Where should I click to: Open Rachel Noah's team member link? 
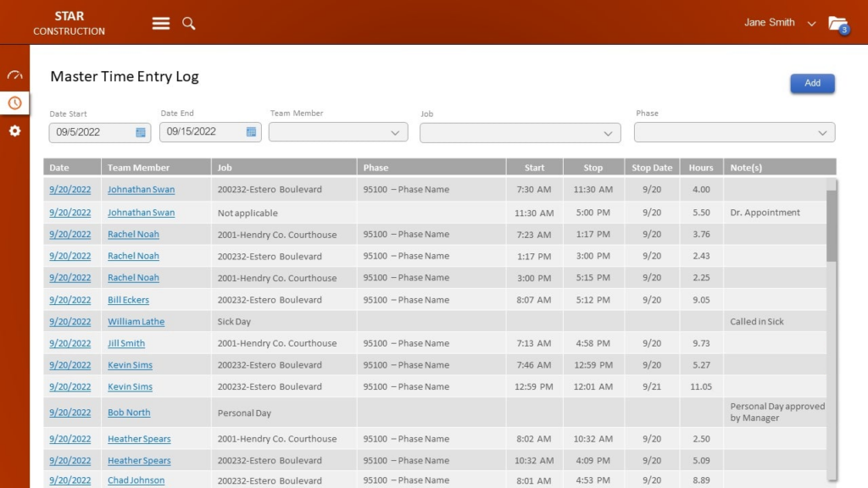(x=133, y=234)
